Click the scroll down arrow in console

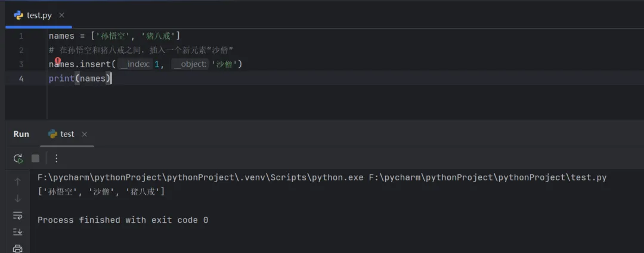(18, 198)
